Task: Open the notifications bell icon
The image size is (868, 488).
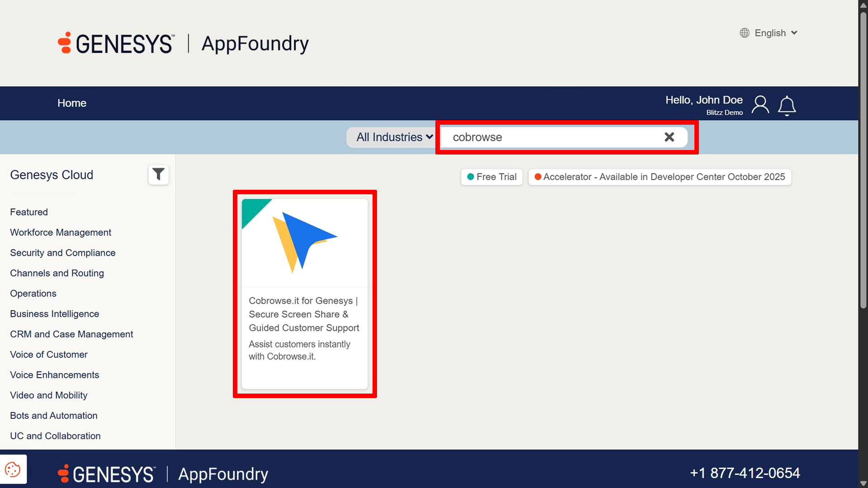Action: (787, 106)
